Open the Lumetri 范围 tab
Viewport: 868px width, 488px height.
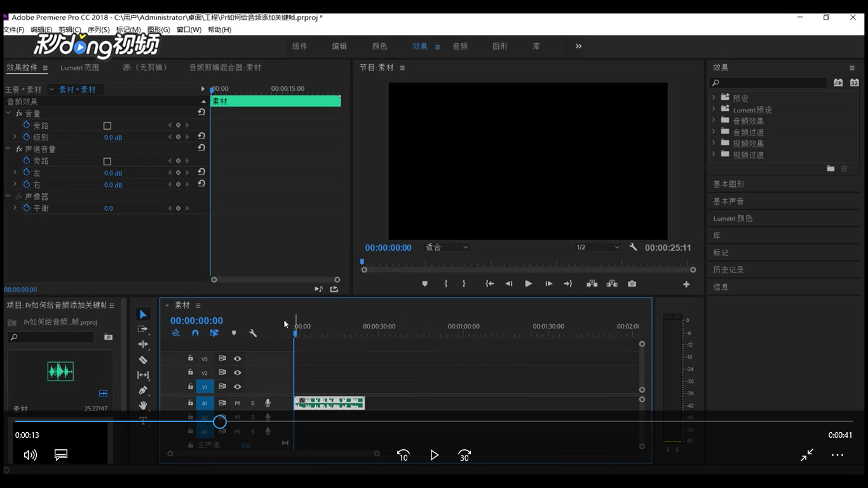(80, 67)
